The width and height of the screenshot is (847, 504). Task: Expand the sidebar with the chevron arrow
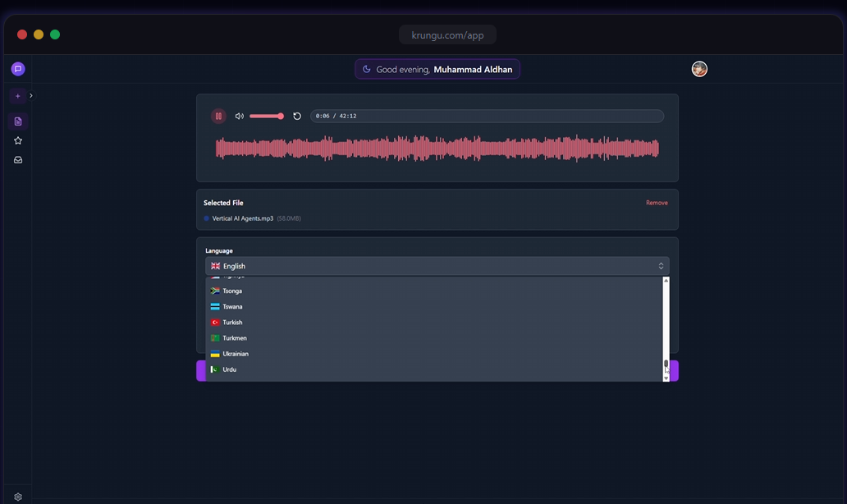click(31, 96)
